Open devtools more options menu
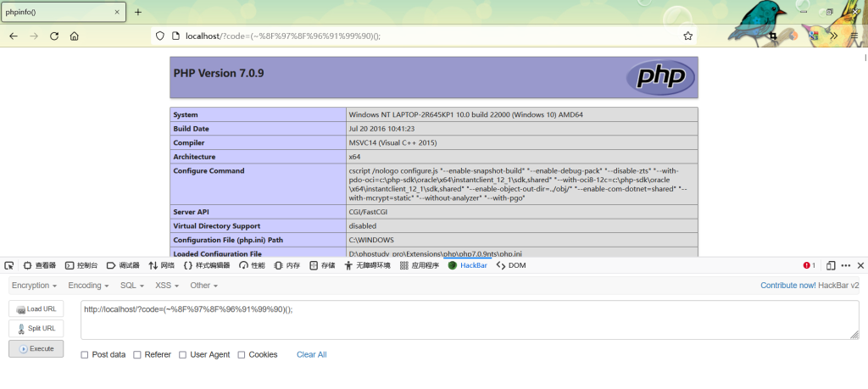This screenshot has height=389, width=868. 846,265
